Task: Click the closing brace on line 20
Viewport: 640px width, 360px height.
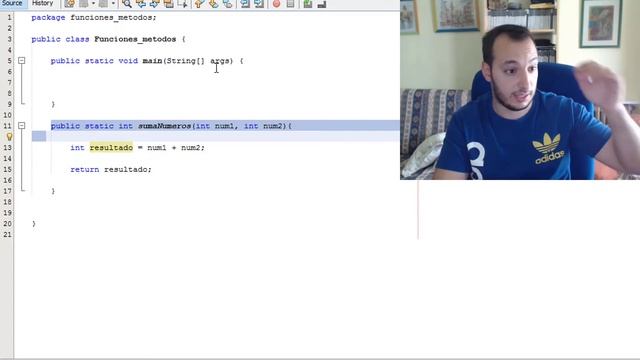Action: click(33, 224)
